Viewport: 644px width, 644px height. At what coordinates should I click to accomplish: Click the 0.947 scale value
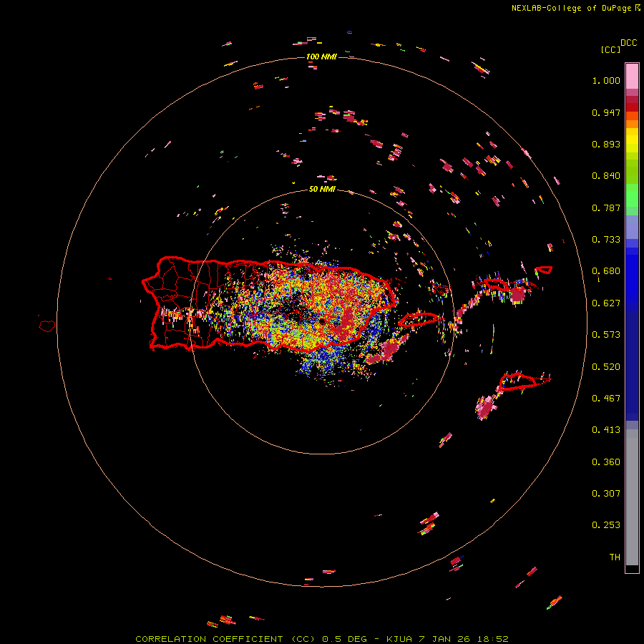(x=606, y=112)
